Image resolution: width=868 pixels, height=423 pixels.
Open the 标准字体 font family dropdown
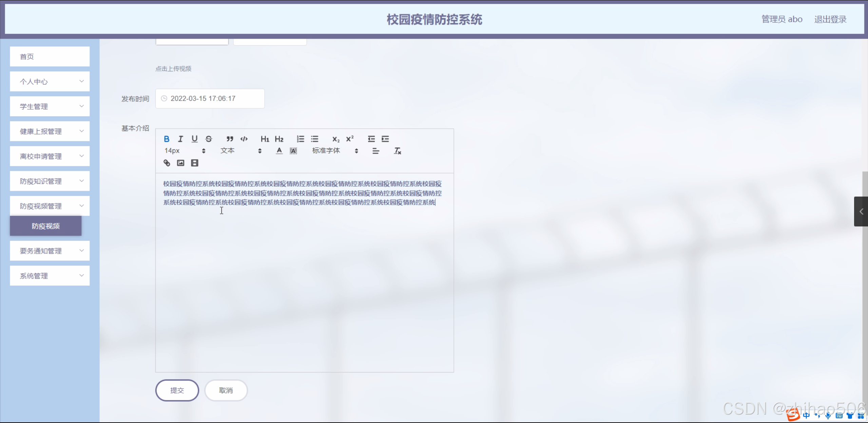pos(335,151)
